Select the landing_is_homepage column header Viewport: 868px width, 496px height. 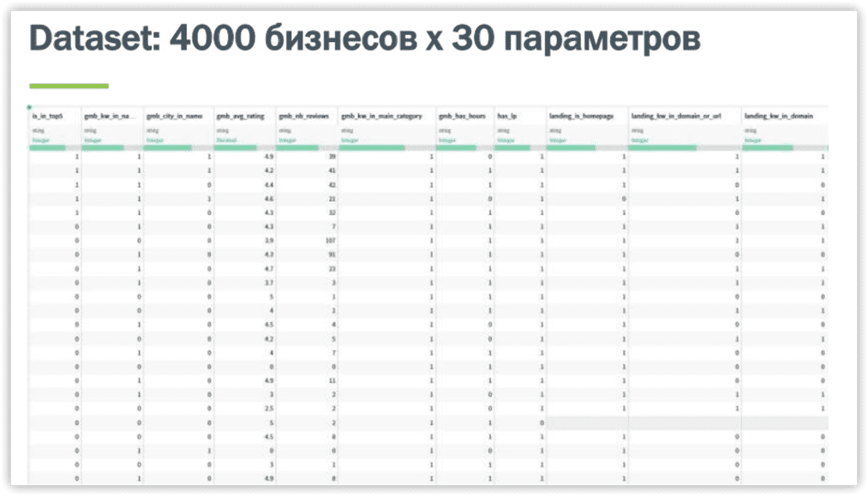click(581, 117)
